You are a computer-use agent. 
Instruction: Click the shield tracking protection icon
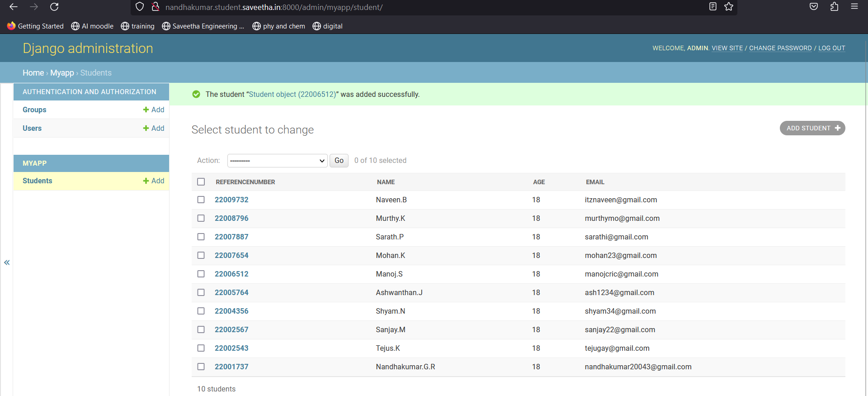point(140,7)
